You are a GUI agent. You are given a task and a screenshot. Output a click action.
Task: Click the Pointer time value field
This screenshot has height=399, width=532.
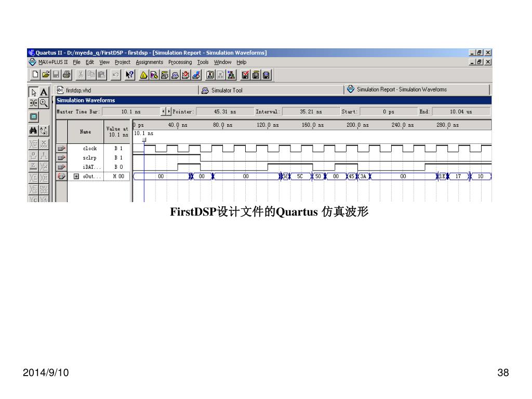tap(225, 112)
